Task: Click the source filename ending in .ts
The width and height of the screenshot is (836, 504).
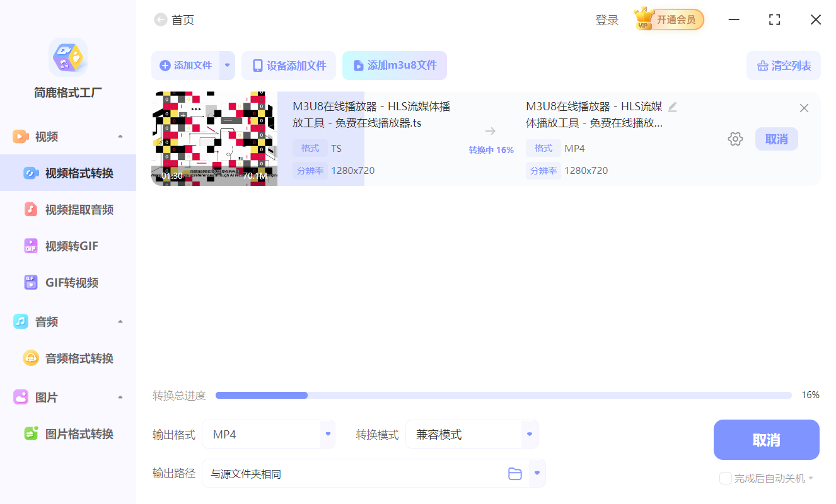Action: pyautogui.click(x=372, y=115)
